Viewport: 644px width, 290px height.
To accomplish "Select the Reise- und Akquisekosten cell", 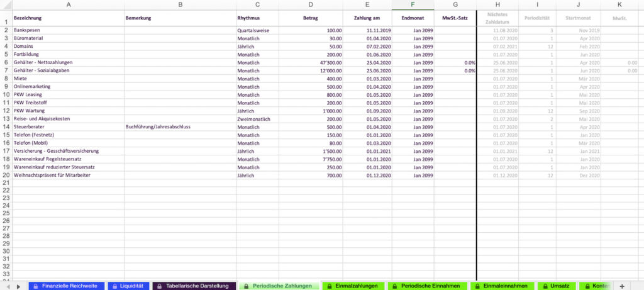I will tap(68, 119).
